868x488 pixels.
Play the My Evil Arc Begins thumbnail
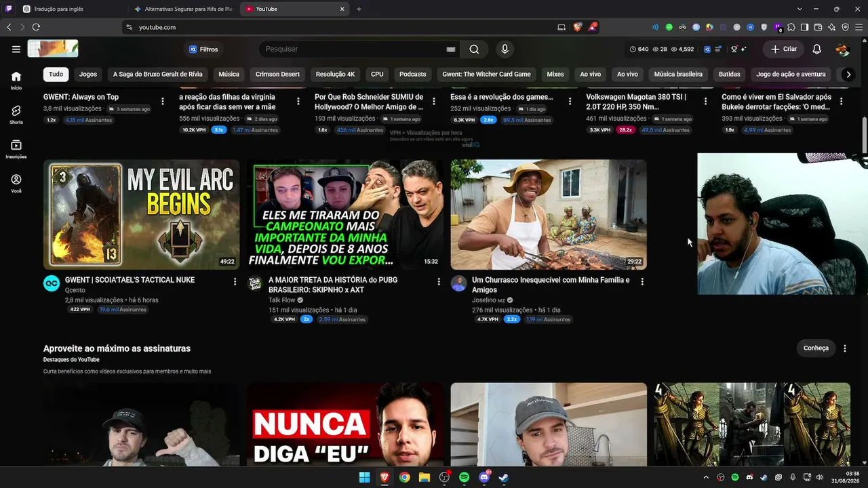click(141, 214)
